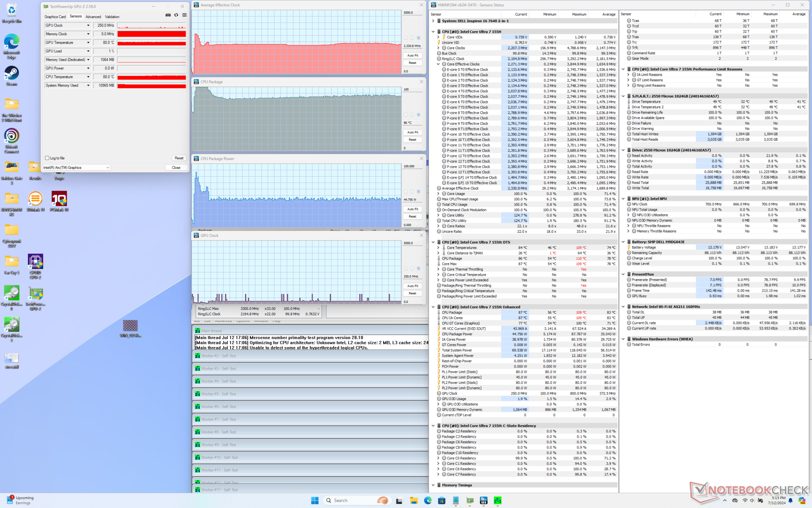The image size is (812, 508).
Task: Click Auto Fit in Average Effective Clock graph
Action: [412, 55]
